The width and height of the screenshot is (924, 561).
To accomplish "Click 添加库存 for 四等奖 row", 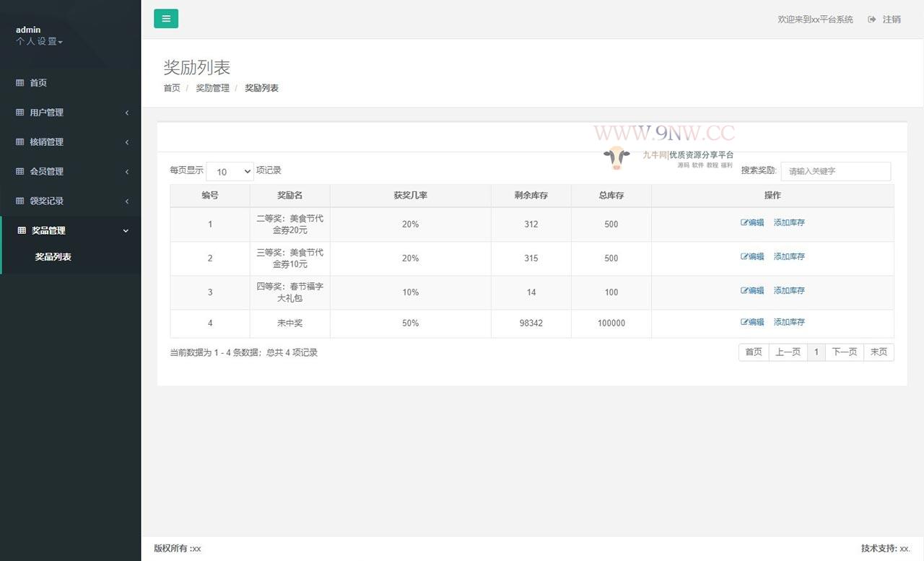I will (789, 290).
